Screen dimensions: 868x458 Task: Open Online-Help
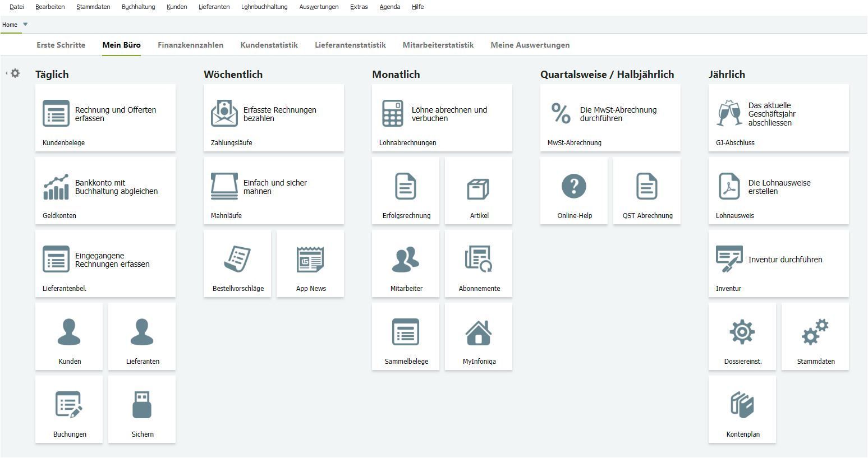[573, 191]
